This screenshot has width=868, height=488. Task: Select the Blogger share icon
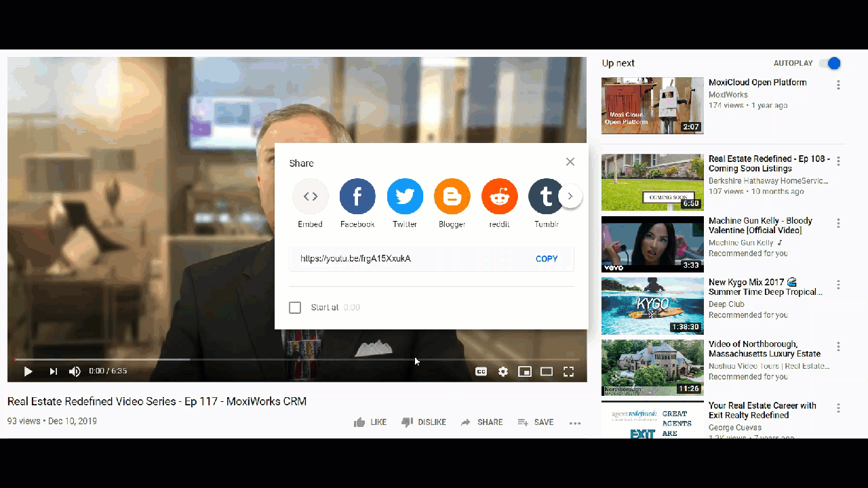click(x=452, y=197)
